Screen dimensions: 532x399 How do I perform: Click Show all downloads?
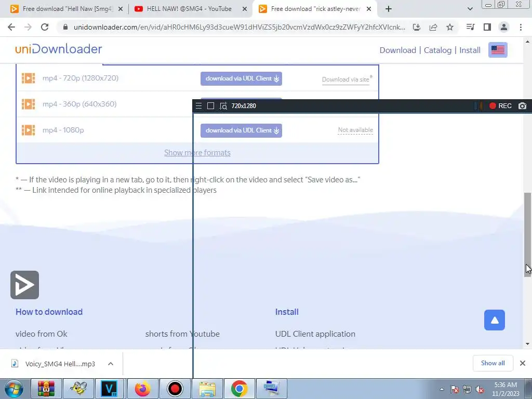click(x=493, y=363)
